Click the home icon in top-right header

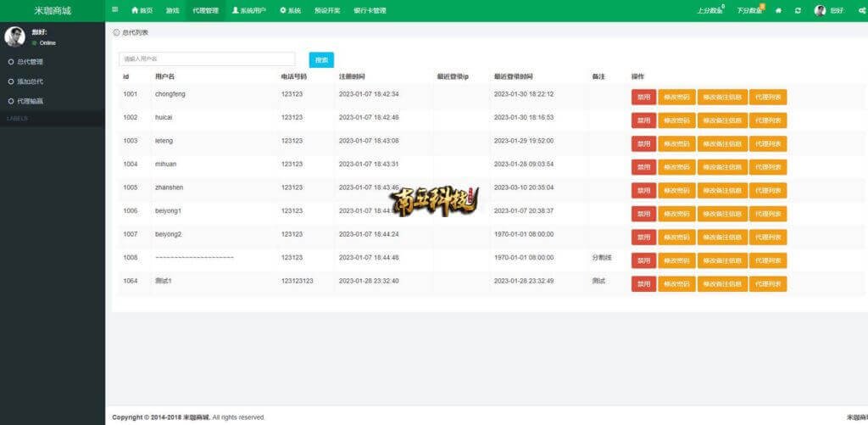pyautogui.click(x=778, y=11)
